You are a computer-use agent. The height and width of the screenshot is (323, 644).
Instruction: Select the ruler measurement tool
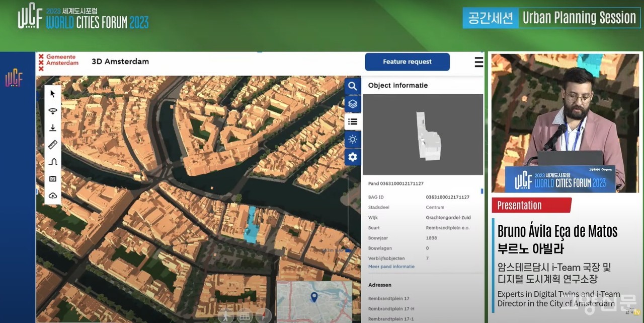(53, 145)
